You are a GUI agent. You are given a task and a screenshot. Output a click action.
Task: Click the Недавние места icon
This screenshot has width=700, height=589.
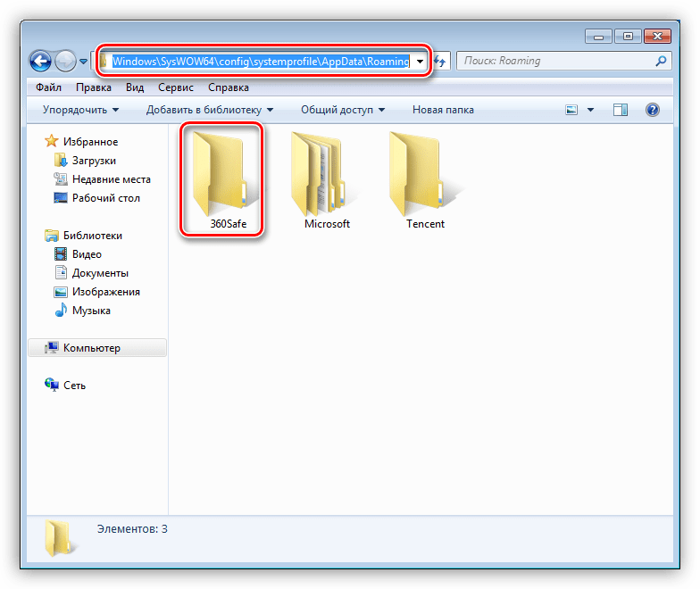tap(61, 178)
